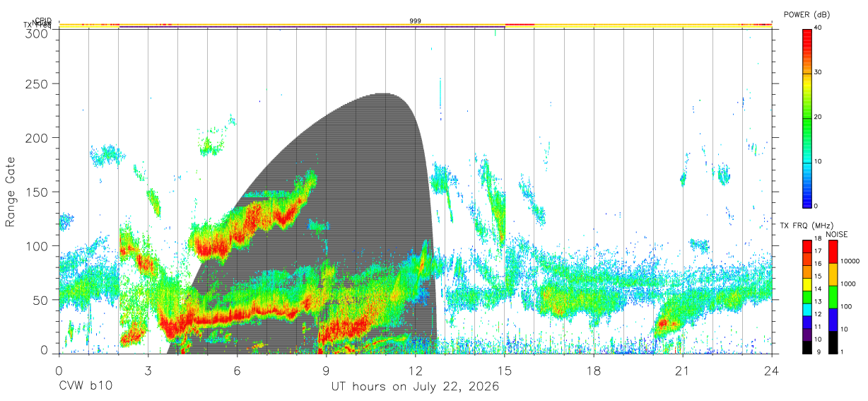
Task: Pick the green noise legend swatch
Action: tap(833, 297)
